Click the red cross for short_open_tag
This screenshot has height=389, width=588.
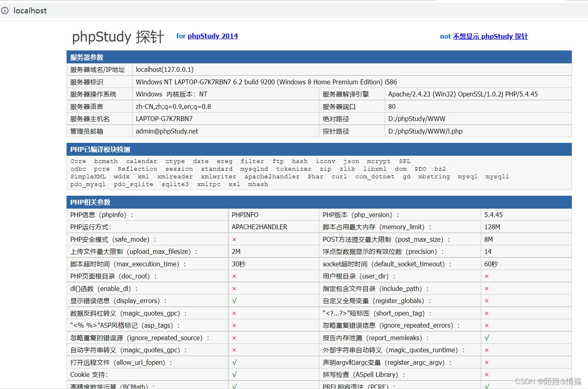click(x=487, y=314)
